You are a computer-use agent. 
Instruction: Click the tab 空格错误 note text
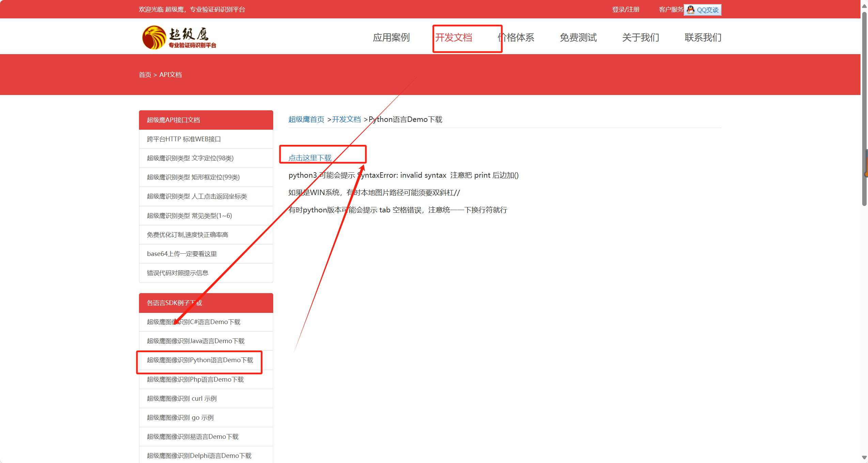[x=398, y=210]
